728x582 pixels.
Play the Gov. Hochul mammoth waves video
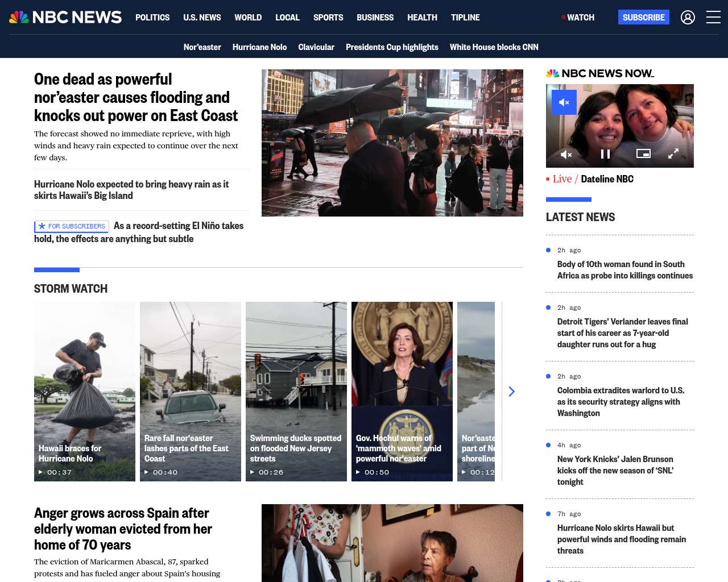pyautogui.click(x=402, y=392)
